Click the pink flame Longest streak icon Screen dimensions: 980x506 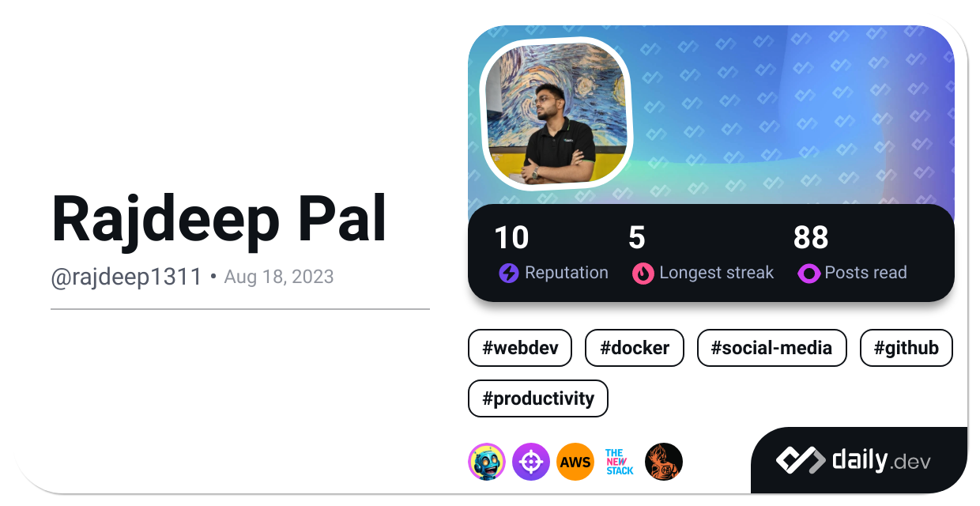click(x=643, y=274)
